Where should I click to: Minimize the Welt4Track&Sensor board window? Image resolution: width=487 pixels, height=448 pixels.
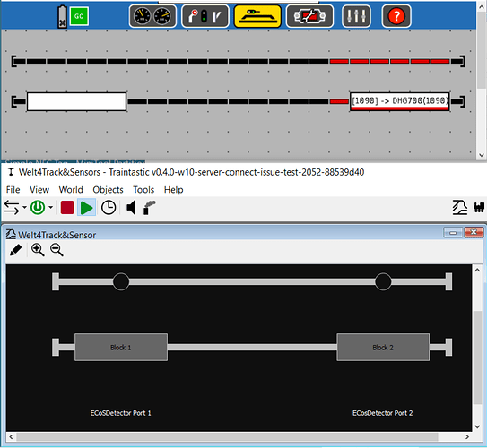(x=453, y=232)
